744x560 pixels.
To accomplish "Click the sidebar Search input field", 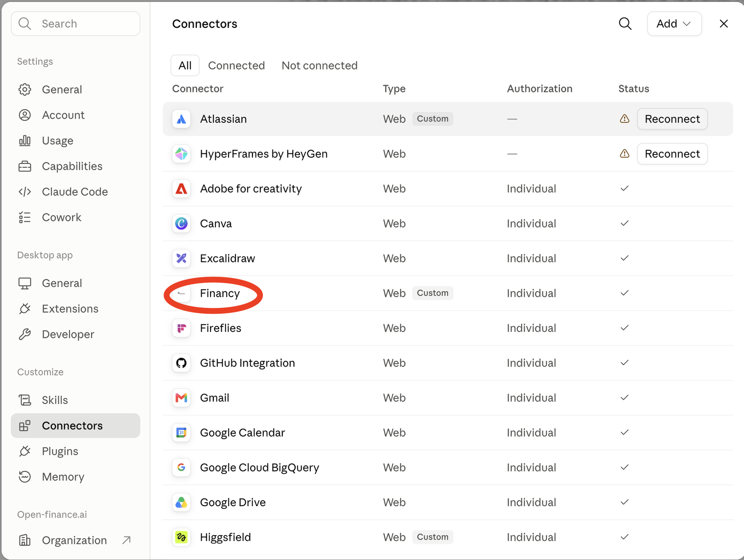I will tap(75, 23).
